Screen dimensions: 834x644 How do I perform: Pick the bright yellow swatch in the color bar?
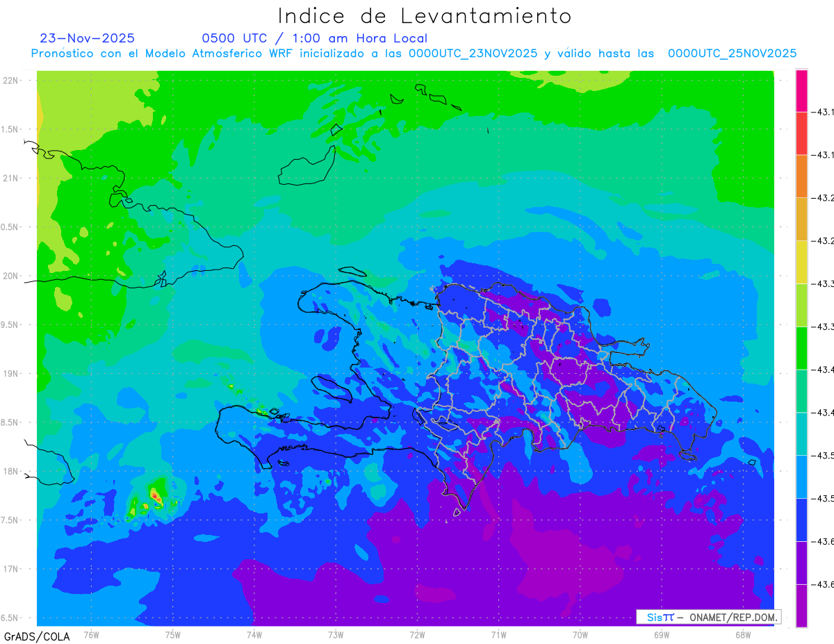[x=801, y=263]
